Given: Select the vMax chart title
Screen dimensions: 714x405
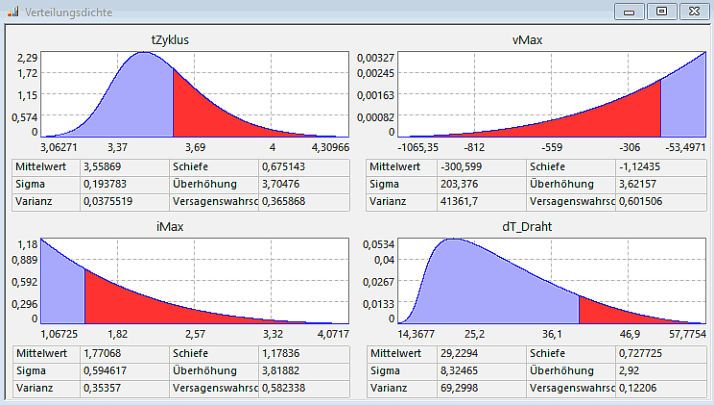Looking at the screenshot, I should point(526,40).
